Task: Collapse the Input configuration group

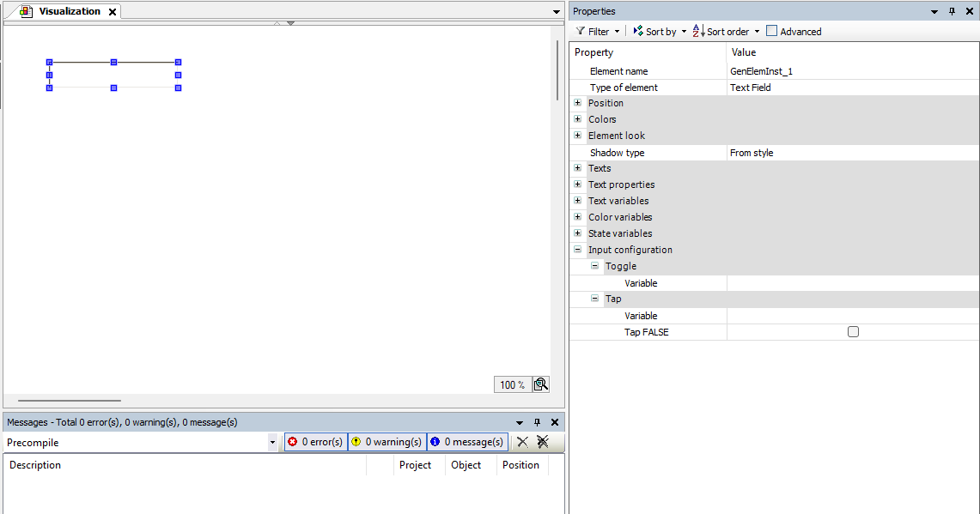Action: [577, 250]
